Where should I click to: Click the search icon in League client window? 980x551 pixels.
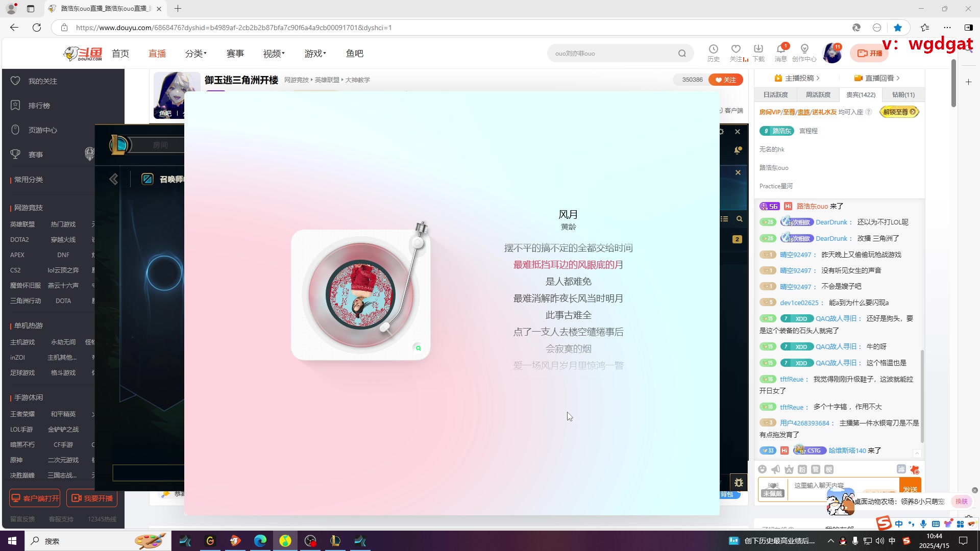[x=739, y=219]
